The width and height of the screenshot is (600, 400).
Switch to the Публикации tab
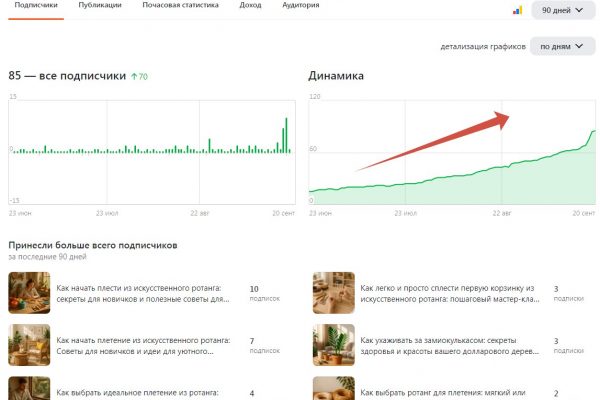[100, 6]
